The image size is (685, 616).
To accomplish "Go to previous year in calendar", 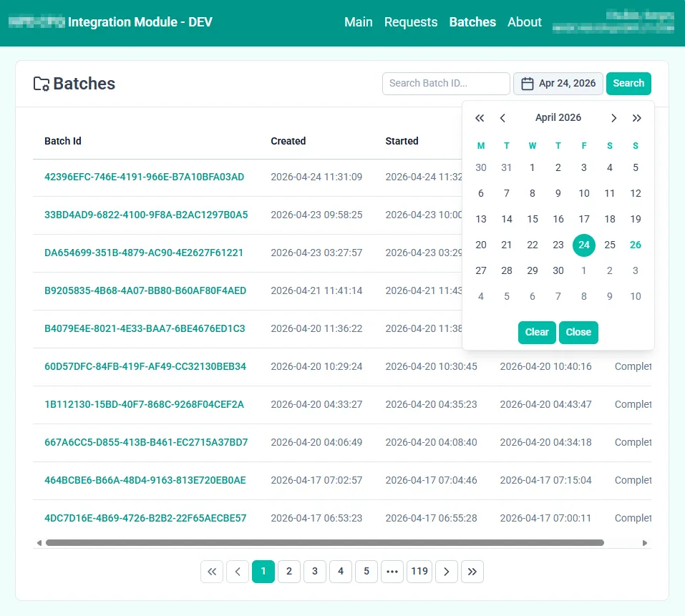I will pyautogui.click(x=480, y=118).
